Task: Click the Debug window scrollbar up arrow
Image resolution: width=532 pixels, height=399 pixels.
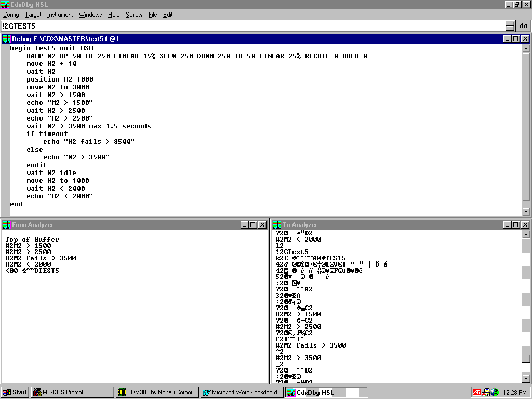Action: [x=526, y=48]
